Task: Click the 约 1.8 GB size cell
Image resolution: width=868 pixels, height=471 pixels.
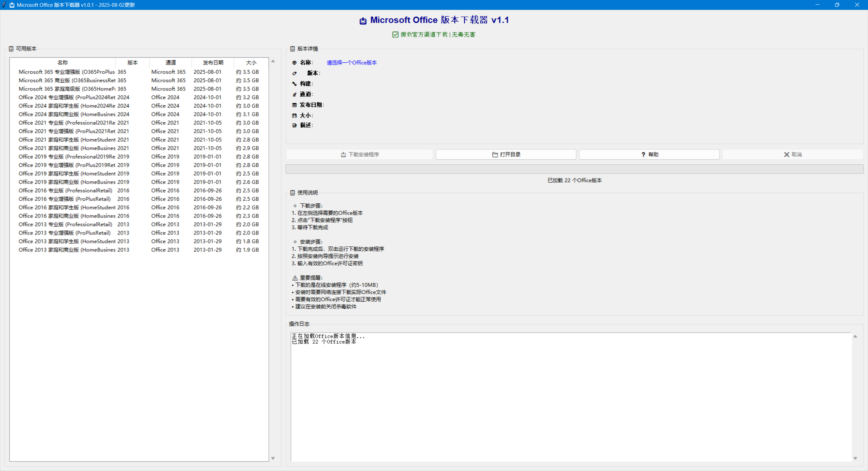Action: tap(247, 241)
